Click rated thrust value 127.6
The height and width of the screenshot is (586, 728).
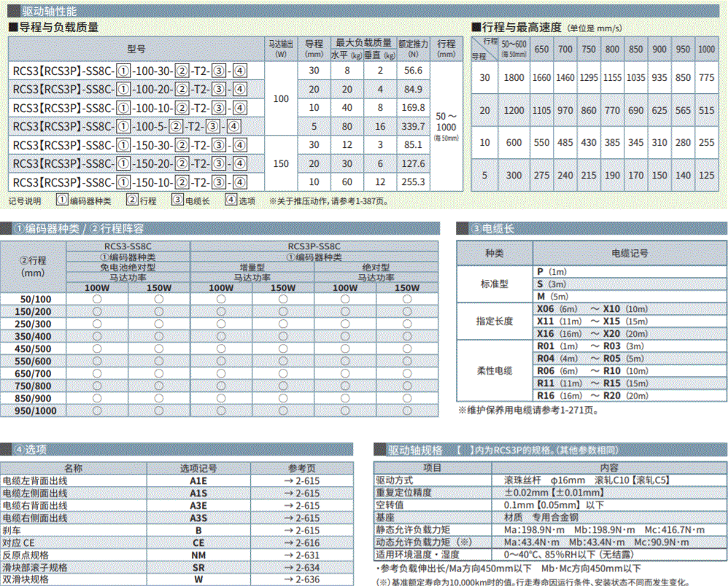[x=413, y=163]
